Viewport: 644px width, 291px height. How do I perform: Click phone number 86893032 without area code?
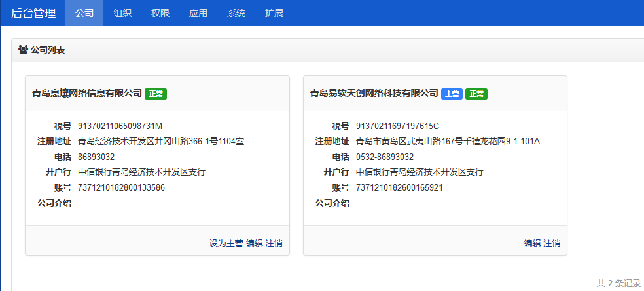tap(96, 157)
